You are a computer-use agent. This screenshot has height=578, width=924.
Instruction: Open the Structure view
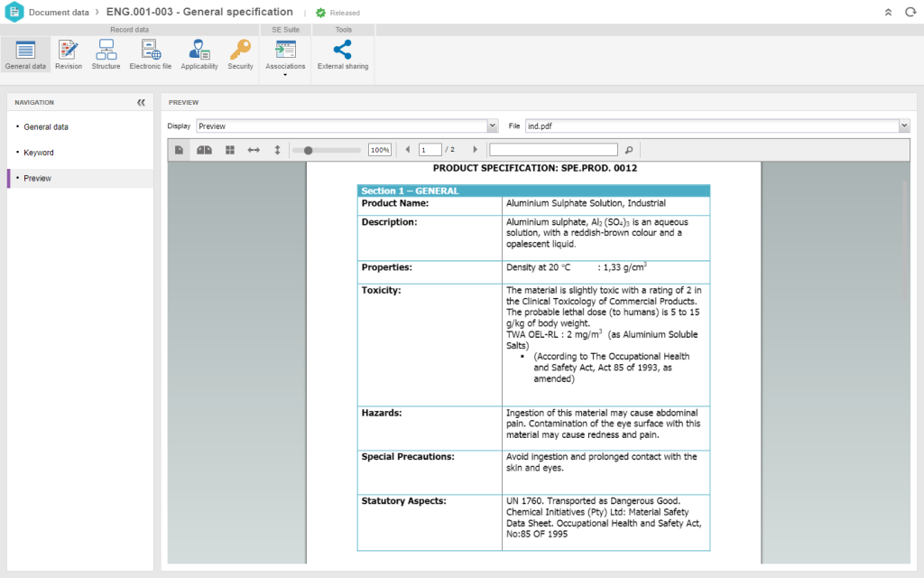[106, 54]
